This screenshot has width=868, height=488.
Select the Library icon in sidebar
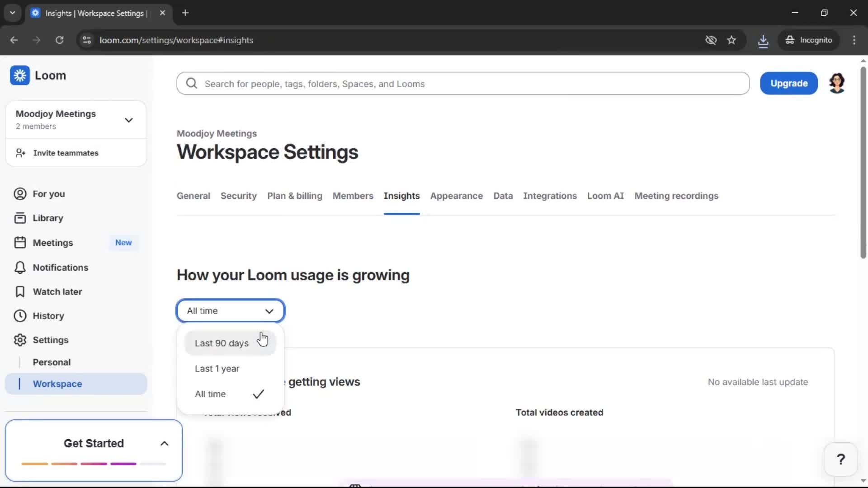point(19,218)
